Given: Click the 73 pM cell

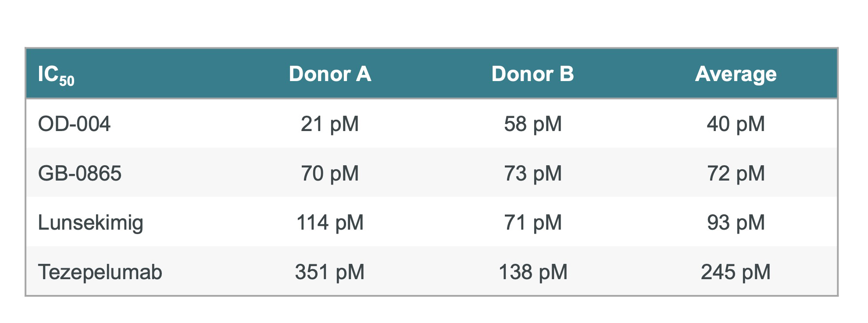Looking at the screenshot, I should [532, 174].
